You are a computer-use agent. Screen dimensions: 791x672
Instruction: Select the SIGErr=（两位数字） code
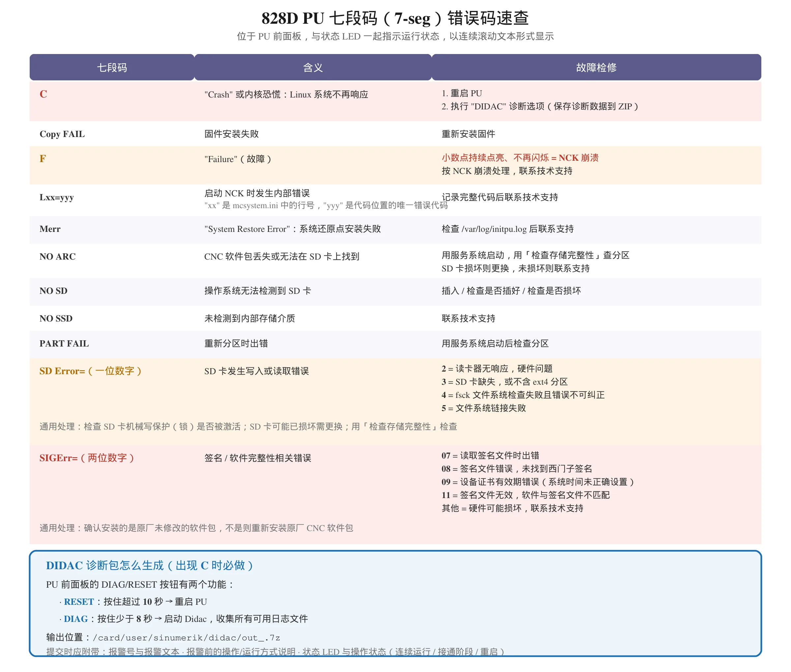click(x=87, y=458)
